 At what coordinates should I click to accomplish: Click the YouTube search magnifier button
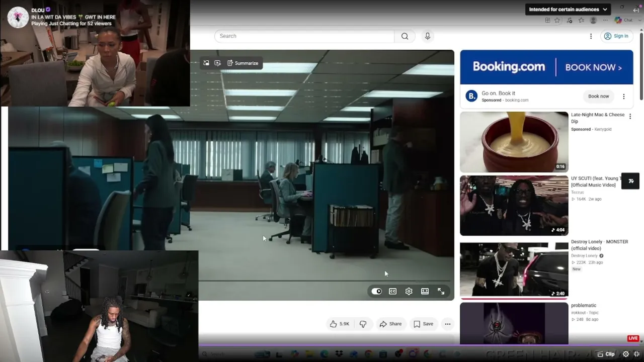click(x=405, y=36)
